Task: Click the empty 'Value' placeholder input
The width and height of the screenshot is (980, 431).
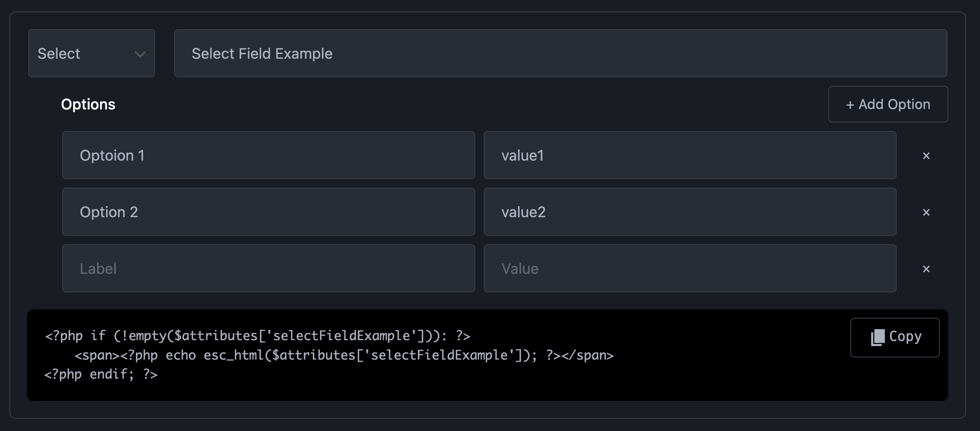Action: 690,269
